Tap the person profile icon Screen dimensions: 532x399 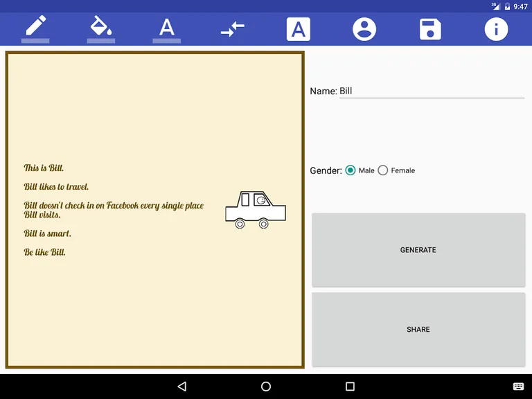(364, 29)
